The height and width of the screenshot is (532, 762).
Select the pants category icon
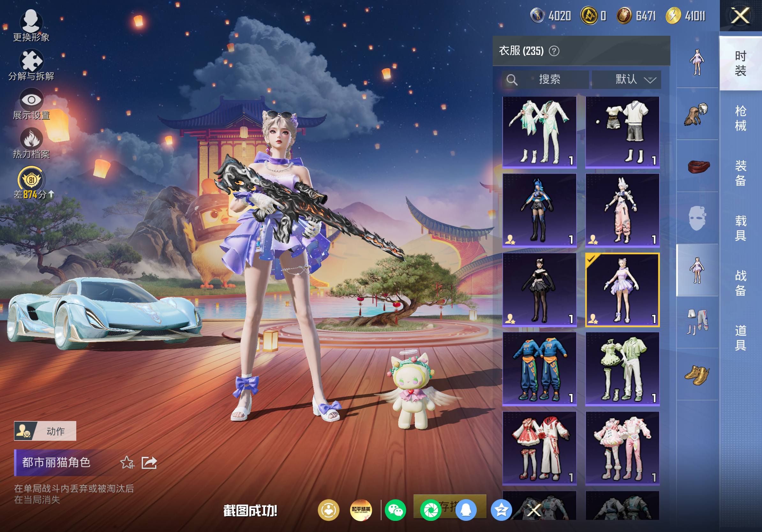click(697, 322)
